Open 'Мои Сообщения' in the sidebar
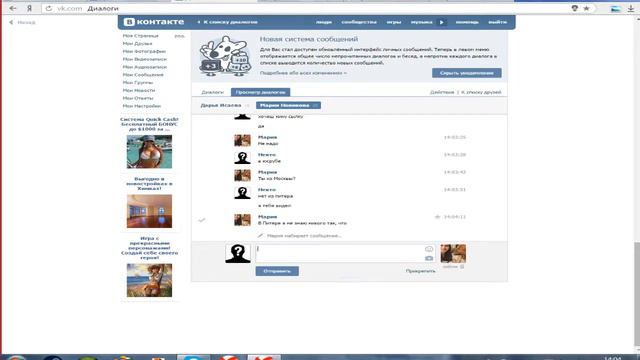Image resolution: width=640 pixels, height=360 pixels. [x=143, y=75]
